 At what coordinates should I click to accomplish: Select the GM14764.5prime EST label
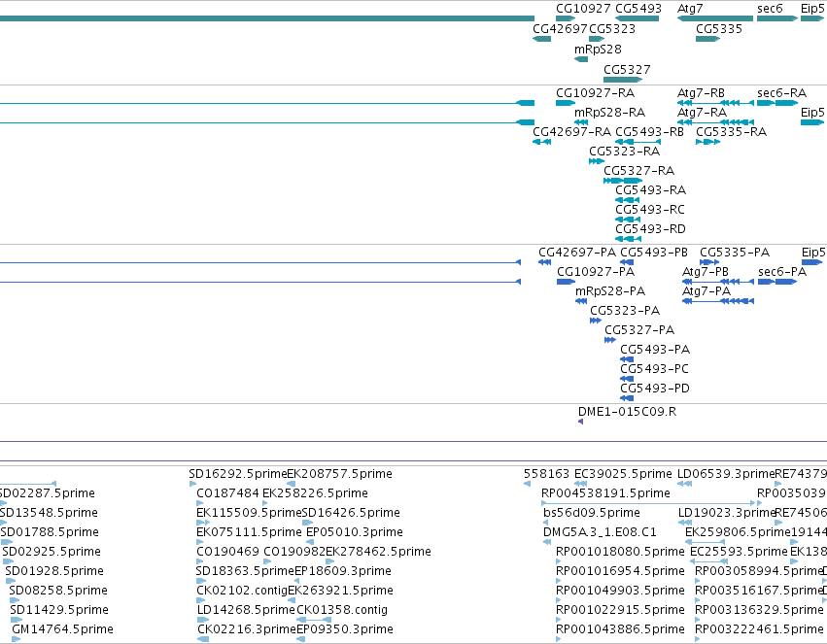point(62,629)
